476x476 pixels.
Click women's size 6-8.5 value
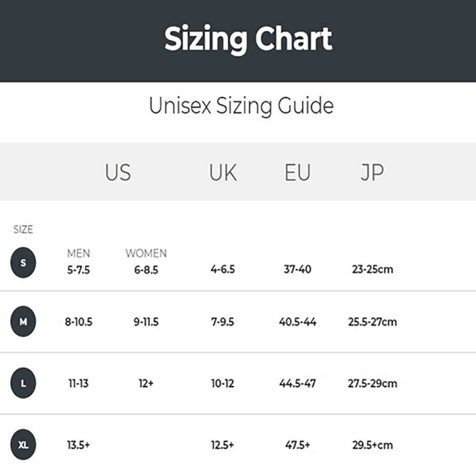tap(146, 270)
